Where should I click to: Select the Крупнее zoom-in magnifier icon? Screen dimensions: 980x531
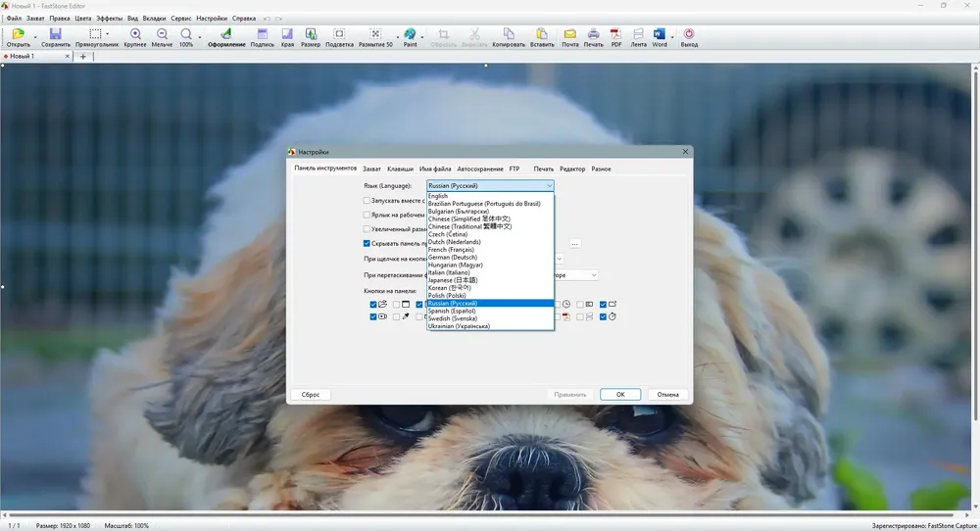[135, 33]
